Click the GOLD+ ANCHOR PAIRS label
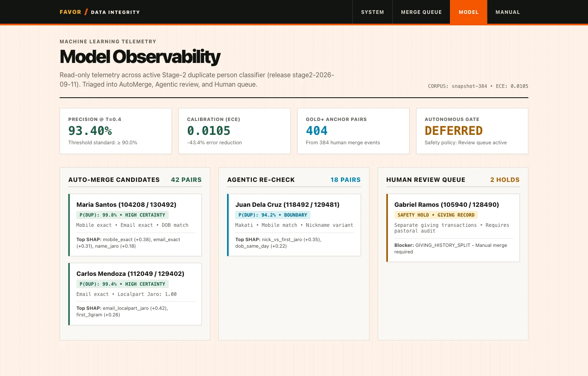 [x=336, y=119]
